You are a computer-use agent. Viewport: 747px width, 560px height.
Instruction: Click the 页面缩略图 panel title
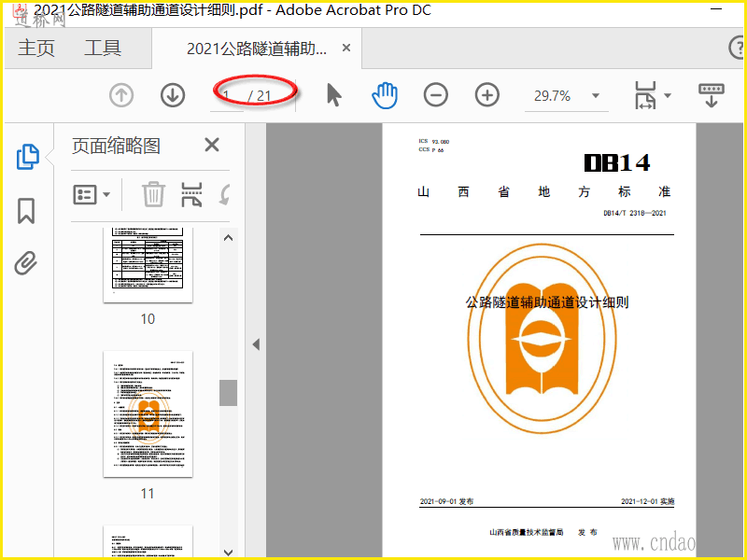116,146
